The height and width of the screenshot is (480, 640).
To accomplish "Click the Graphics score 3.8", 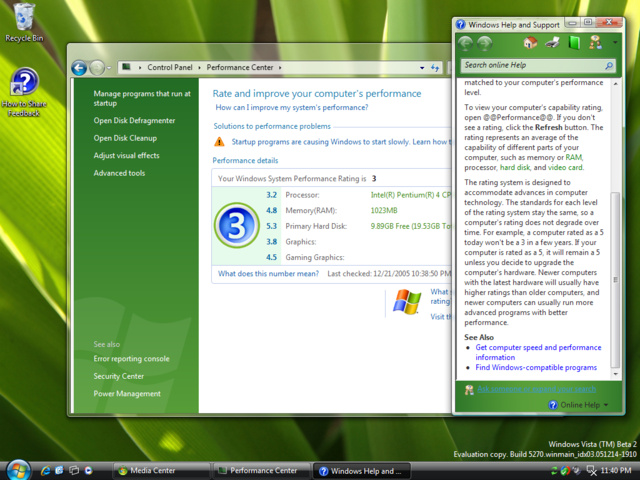I will click(271, 242).
